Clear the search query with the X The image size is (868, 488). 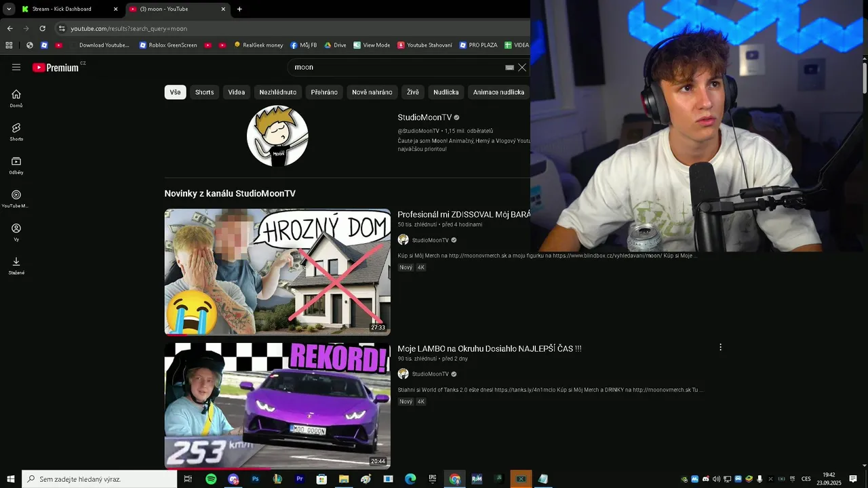pyautogui.click(x=522, y=67)
